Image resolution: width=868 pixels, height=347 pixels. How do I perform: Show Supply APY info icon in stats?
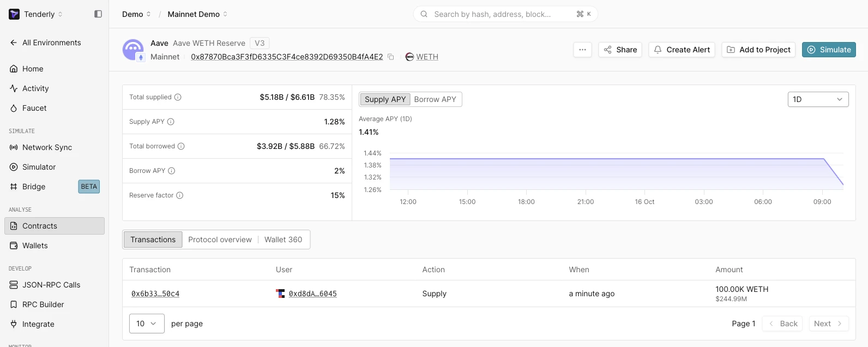coord(171,122)
